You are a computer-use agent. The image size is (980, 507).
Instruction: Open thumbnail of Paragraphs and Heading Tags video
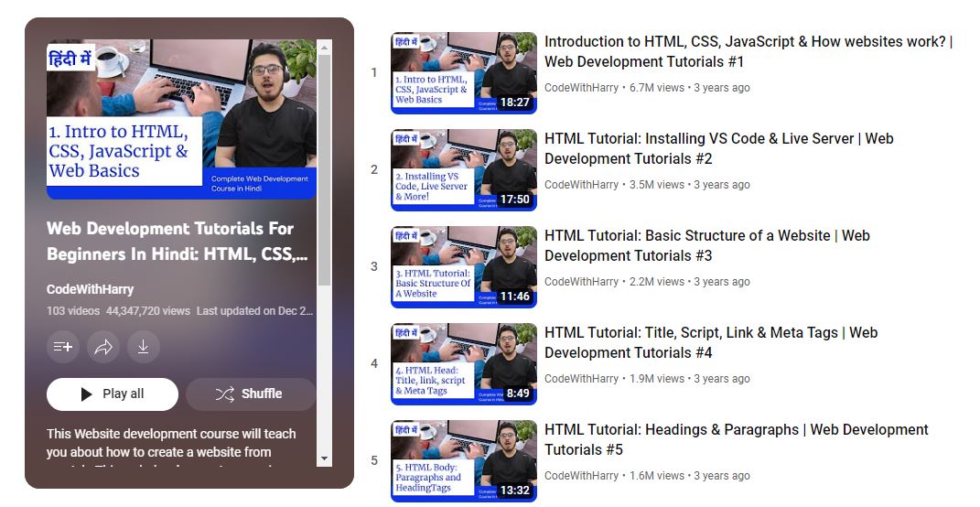click(x=463, y=460)
